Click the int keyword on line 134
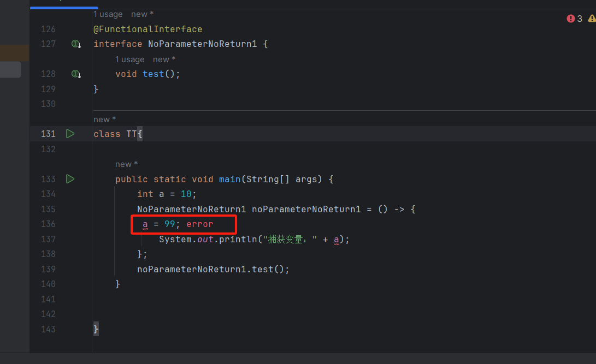 click(145, 194)
